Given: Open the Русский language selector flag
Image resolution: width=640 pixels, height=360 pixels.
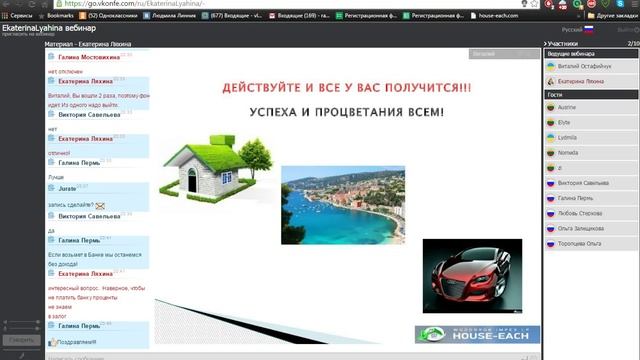Looking at the screenshot, I should pos(588,29).
